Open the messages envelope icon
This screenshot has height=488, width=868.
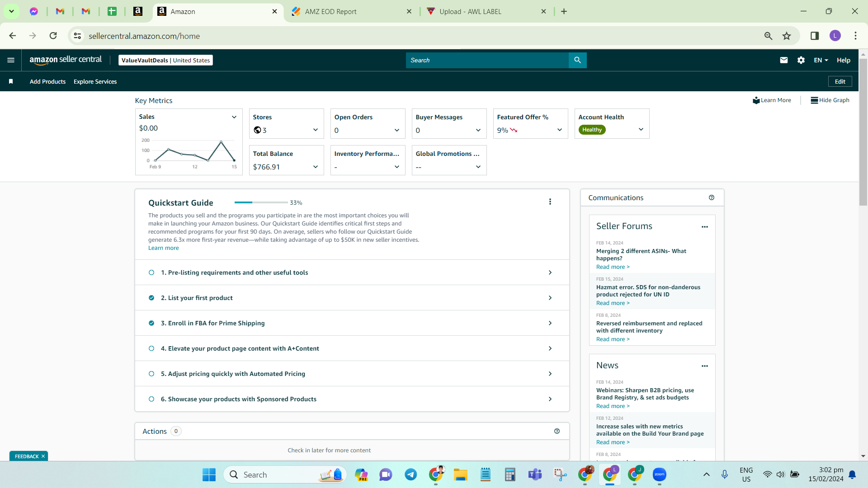(x=784, y=60)
